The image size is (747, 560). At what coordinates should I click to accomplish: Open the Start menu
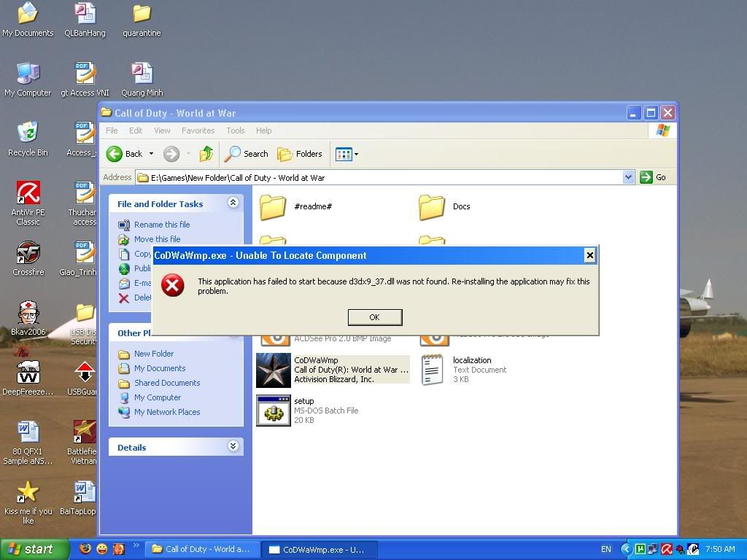coord(34,549)
